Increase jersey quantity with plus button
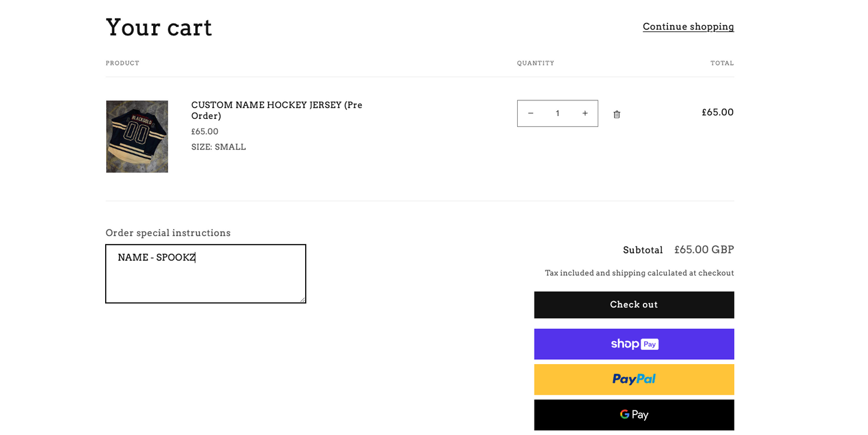The height and width of the screenshot is (435, 868). coord(584,114)
